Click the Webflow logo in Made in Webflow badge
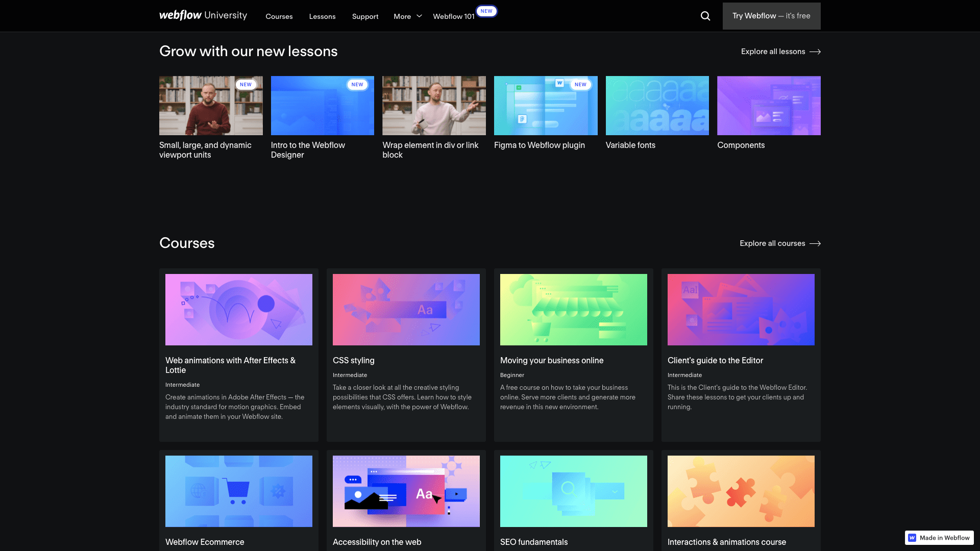Viewport: 980px width, 551px height. click(x=912, y=538)
